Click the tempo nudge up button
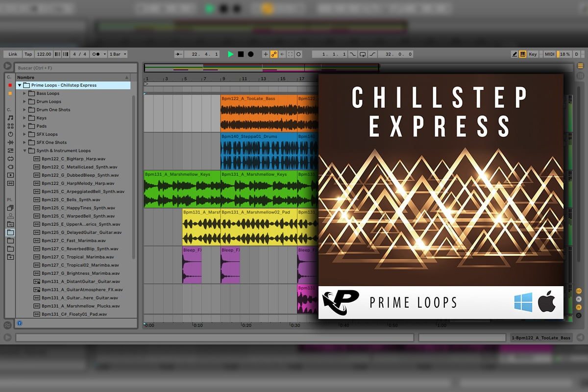The image size is (588, 392). [x=66, y=54]
